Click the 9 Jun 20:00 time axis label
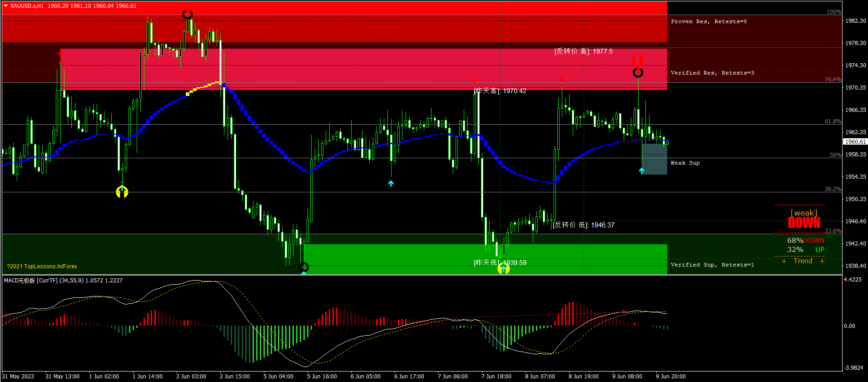This screenshot has height=382, width=868. click(671, 377)
